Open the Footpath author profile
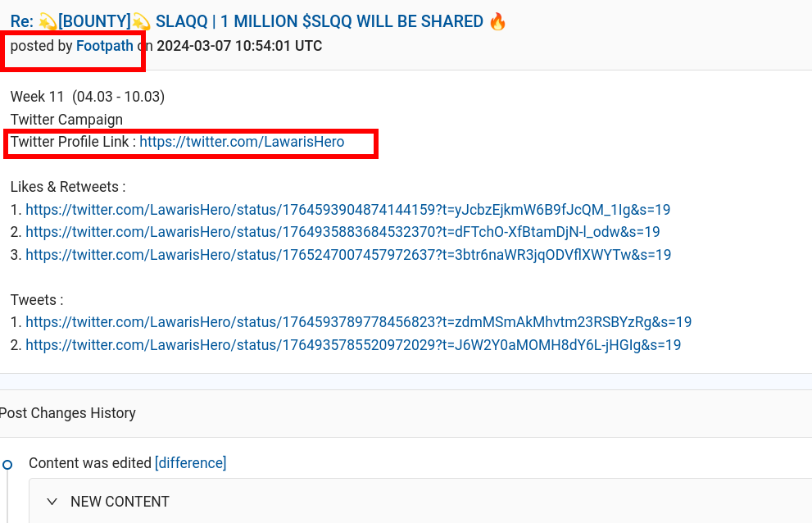The width and height of the screenshot is (812, 523). 105,46
